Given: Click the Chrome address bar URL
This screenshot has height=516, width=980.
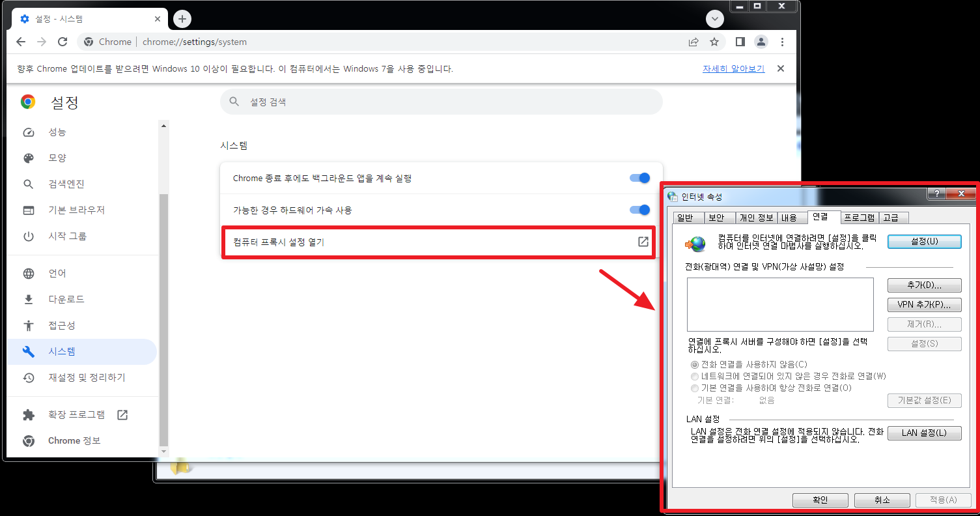Looking at the screenshot, I should [x=195, y=42].
